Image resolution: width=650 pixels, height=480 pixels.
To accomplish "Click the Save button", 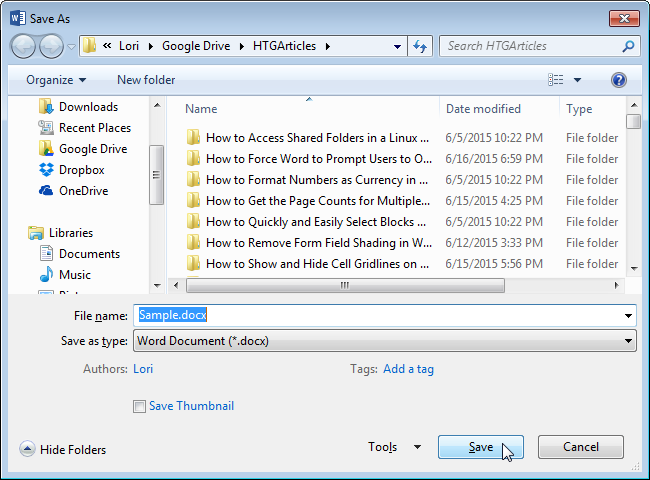I will 481,447.
